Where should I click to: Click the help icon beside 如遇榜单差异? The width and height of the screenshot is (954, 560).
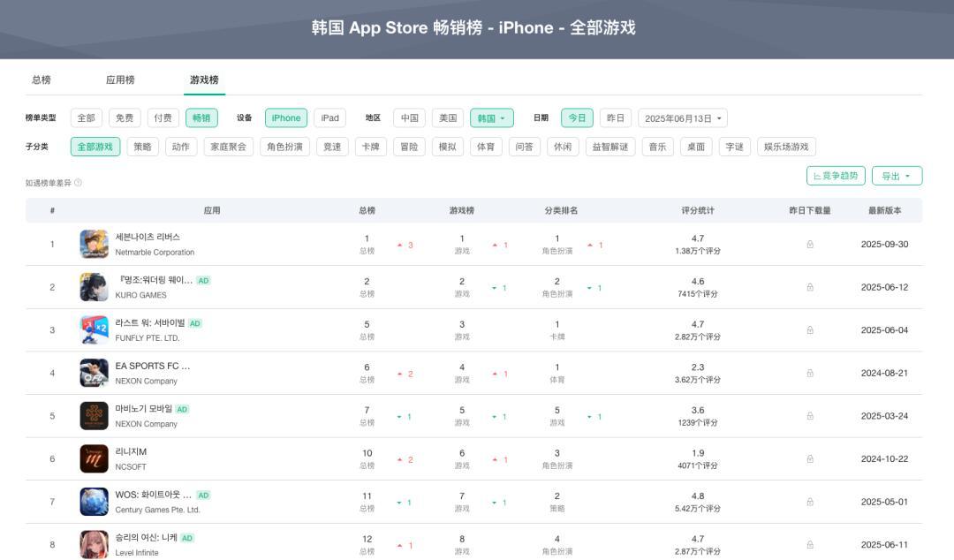click(78, 183)
